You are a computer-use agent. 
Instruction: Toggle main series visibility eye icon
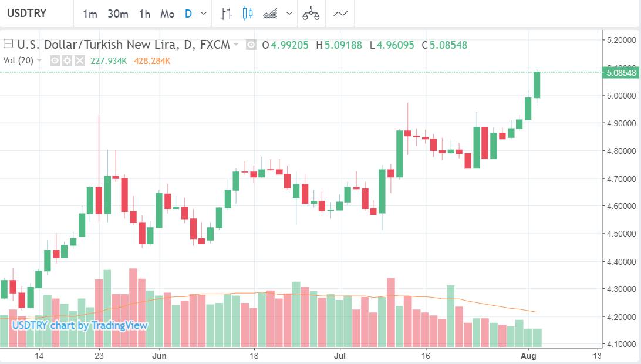[x=251, y=45]
